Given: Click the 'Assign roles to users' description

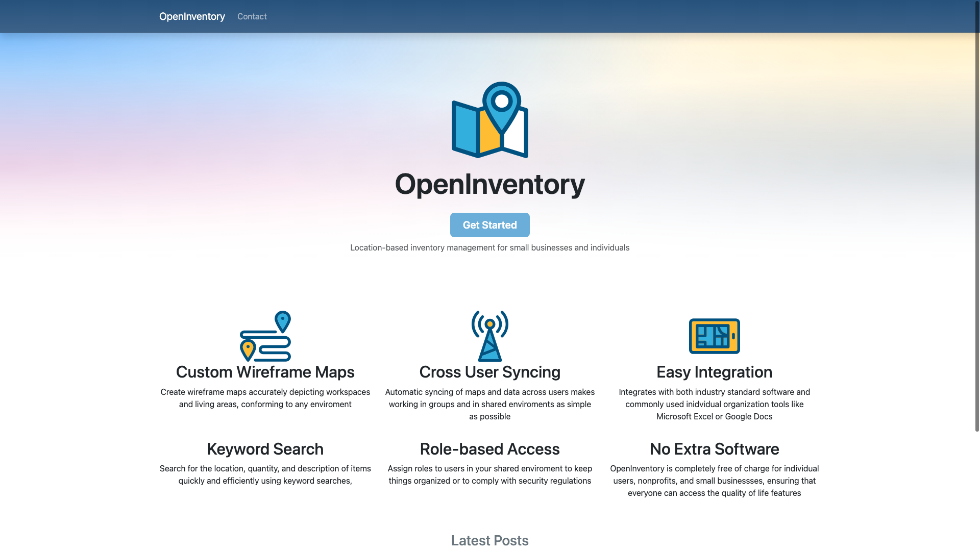Looking at the screenshot, I should (490, 474).
